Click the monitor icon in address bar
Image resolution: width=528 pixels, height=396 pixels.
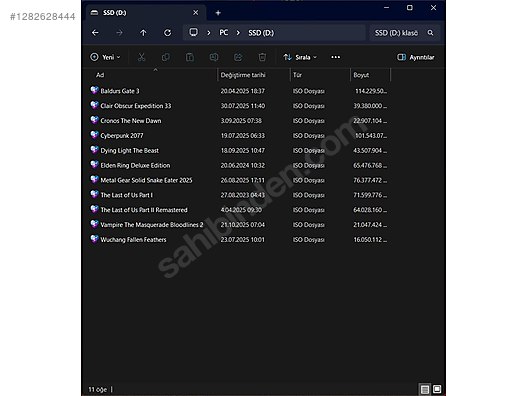[193, 32]
